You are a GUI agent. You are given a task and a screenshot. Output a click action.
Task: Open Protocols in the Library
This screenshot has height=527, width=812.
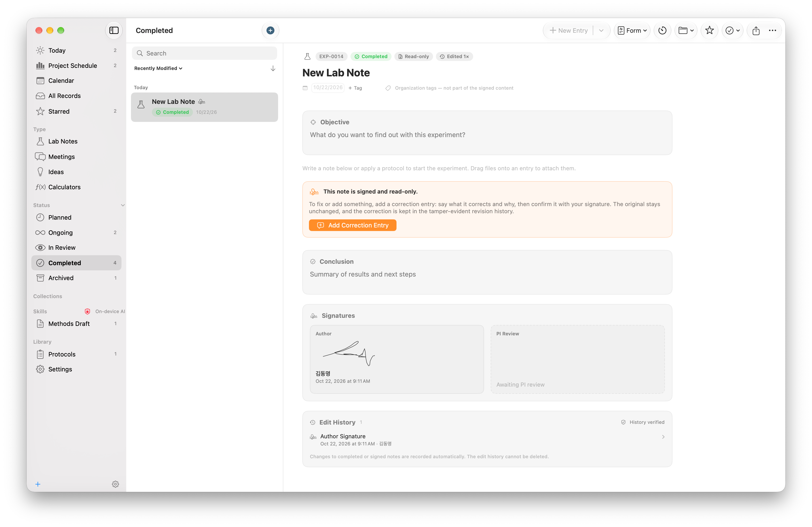76,354
